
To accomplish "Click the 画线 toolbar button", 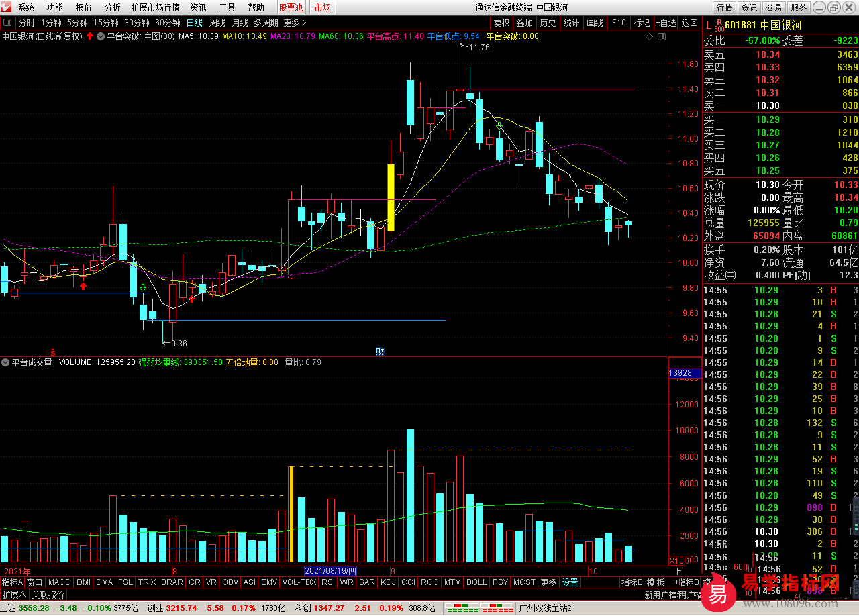I will point(595,23).
